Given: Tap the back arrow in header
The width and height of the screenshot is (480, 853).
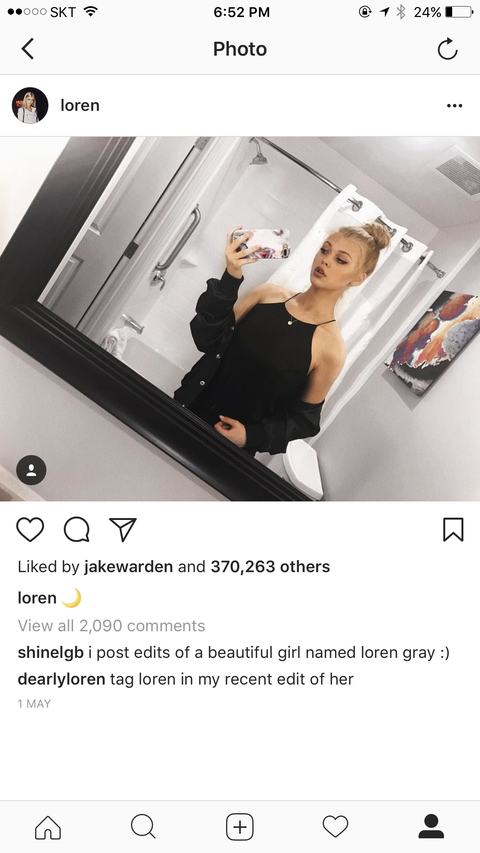Looking at the screenshot, I should pyautogui.click(x=28, y=49).
